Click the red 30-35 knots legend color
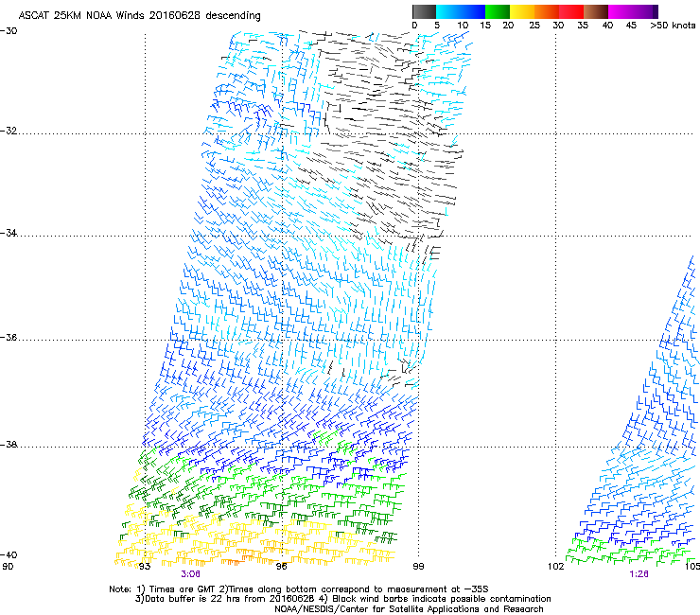Screen dimensions: 700x615 (571, 11)
